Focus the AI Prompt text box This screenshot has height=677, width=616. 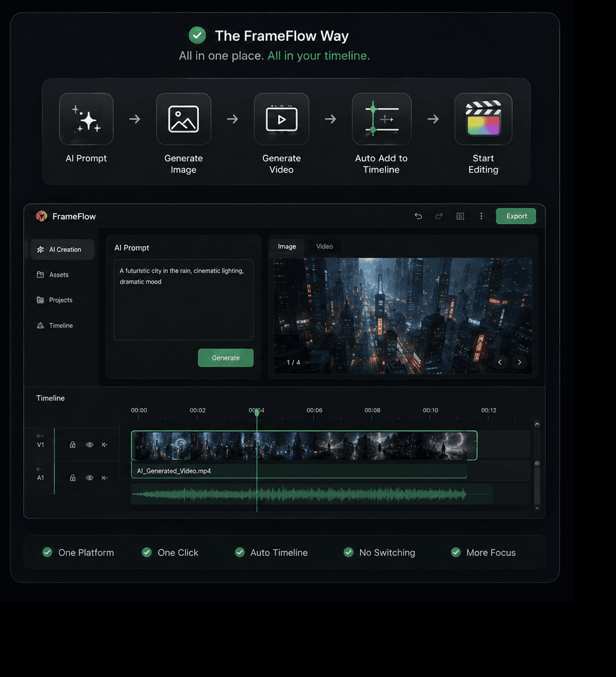click(184, 299)
